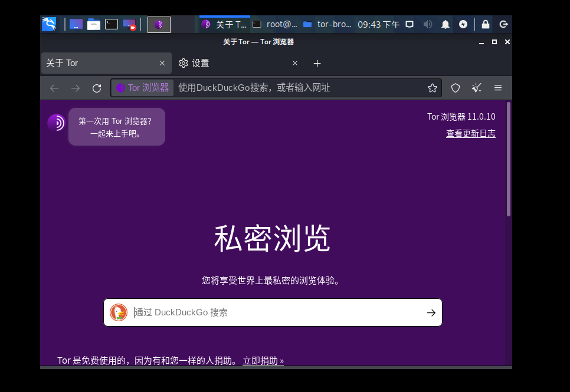Screen dimensions: 570x392
Task: Switch to the 设置 tab
Action: tap(230, 64)
